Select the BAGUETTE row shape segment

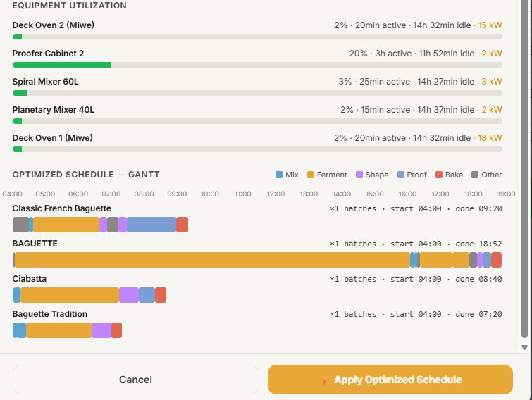tap(480, 260)
